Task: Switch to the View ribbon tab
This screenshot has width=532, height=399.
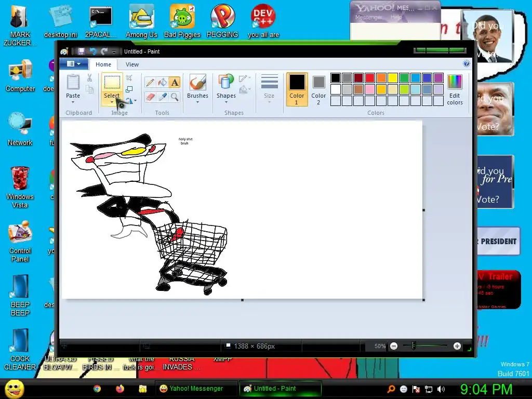Action: (132, 64)
